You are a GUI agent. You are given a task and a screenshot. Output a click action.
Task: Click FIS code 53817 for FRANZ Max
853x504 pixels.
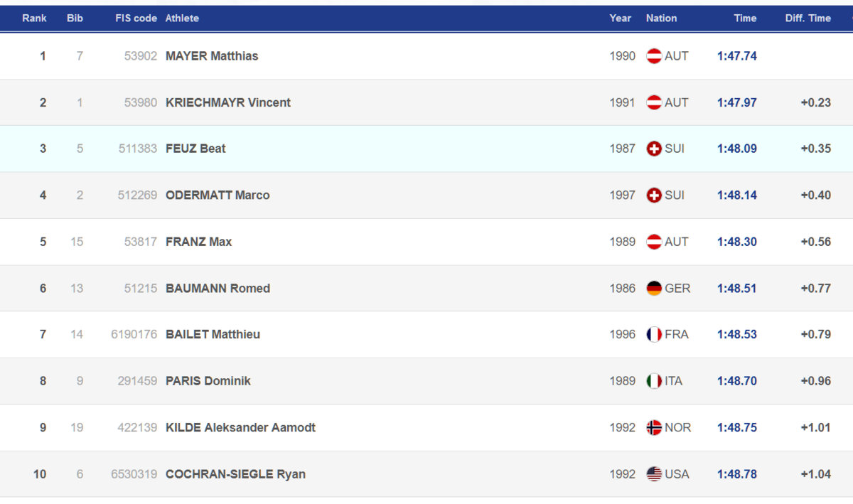click(141, 242)
